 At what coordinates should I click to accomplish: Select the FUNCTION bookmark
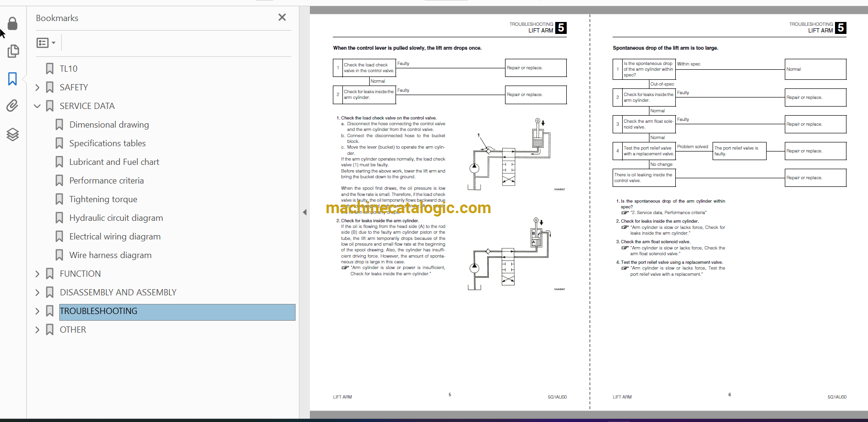[x=80, y=274]
